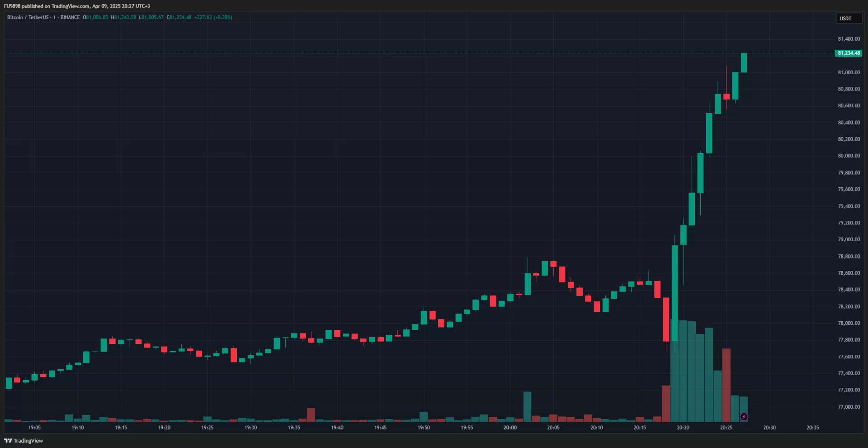Click the Open value O81,006.85

point(95,17)
